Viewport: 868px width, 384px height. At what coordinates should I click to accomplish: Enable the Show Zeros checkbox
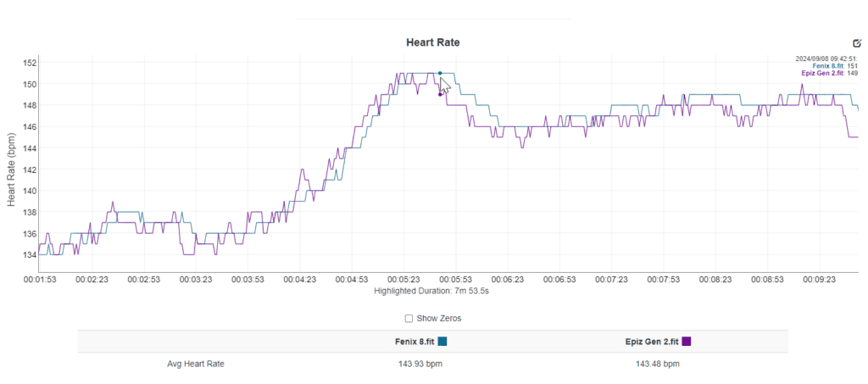(x=409, y=319)
